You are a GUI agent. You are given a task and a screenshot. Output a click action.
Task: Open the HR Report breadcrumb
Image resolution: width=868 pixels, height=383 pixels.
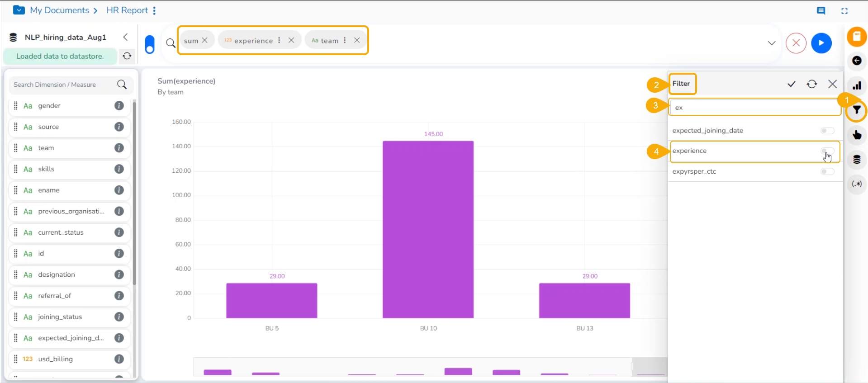coord(127,10)
